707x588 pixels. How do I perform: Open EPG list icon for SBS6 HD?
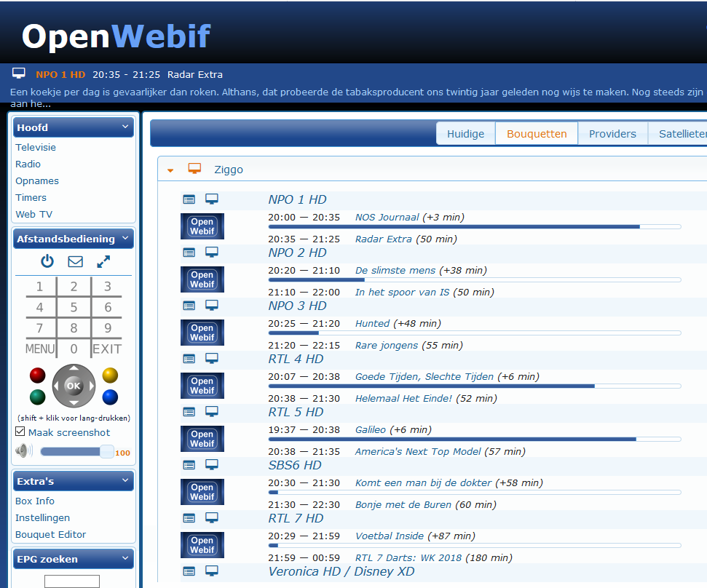pyautogui.click(x=189, y=465)
